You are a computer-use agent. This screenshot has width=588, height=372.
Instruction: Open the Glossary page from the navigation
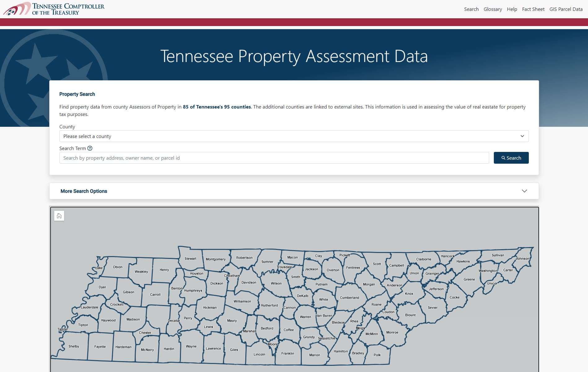pos(493,9)
